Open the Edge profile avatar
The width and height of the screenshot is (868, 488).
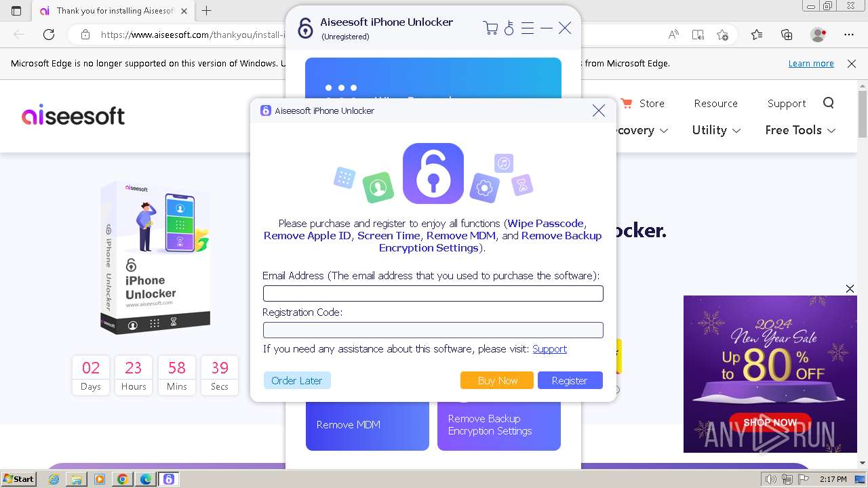tap(818, 35)
